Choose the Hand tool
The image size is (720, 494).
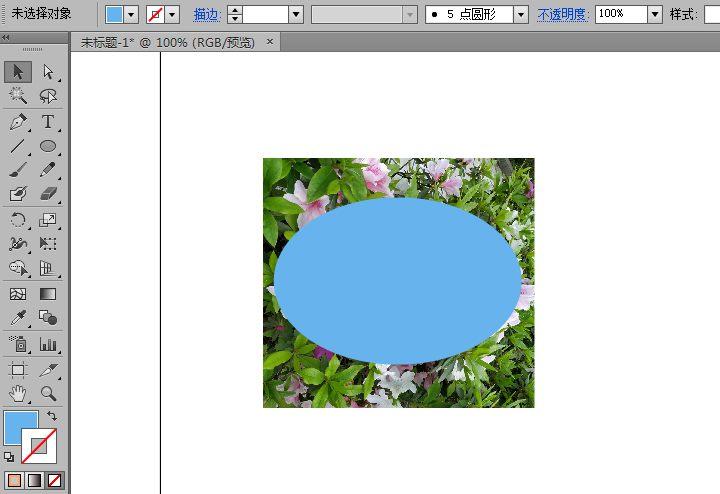[x=18, y=394]
